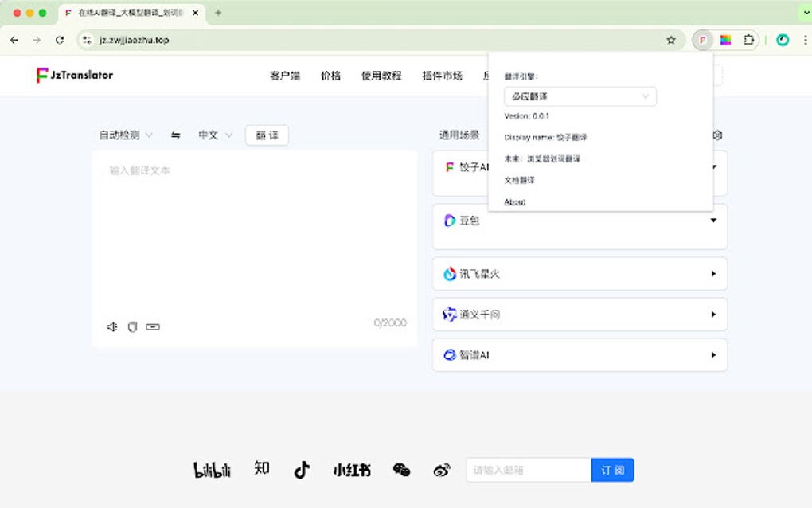The width and height of the screenshot is (812, 508).
Task: Close the current browser tab
Action: 195,13
